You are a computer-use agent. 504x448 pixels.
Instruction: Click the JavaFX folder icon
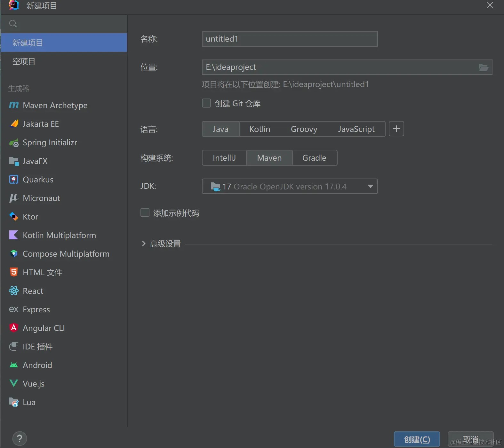(x=14, y=161)
